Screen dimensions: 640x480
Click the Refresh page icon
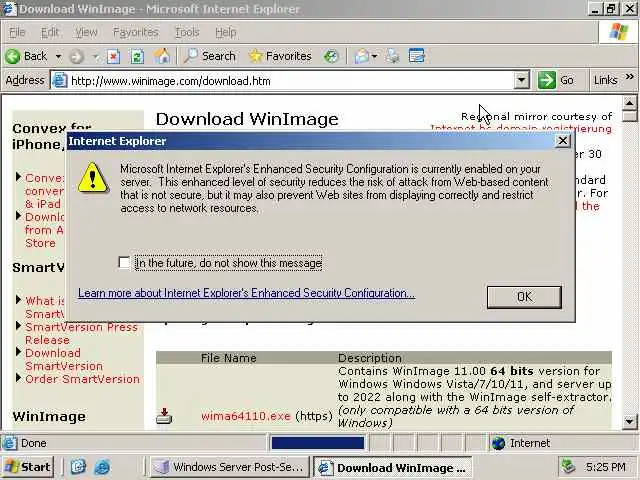coord(137,56)
